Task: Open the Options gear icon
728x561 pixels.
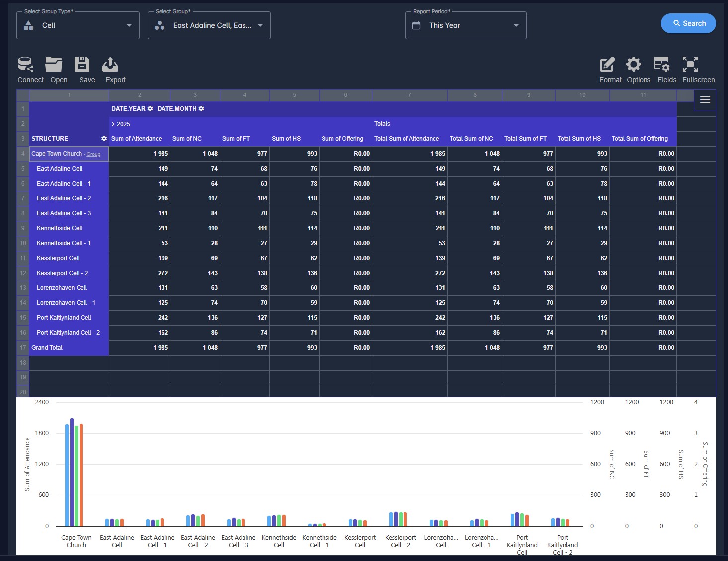Action: (x=634, y=65)
